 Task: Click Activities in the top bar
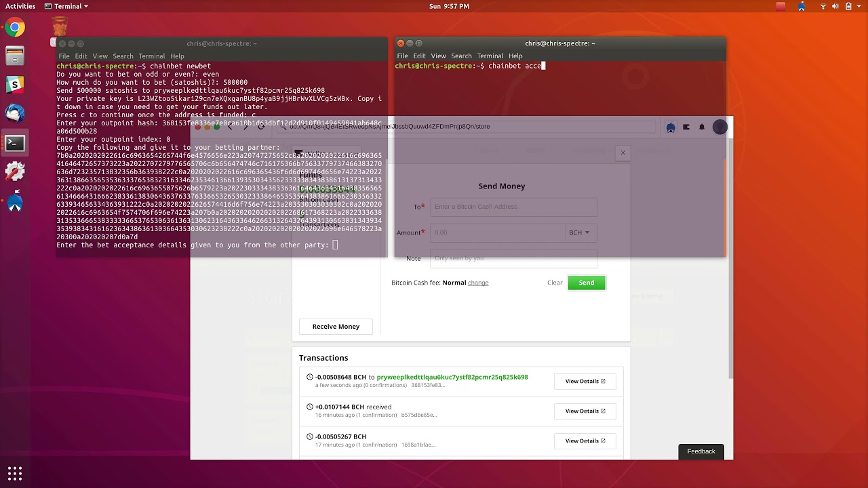click(x=20, y=6)
